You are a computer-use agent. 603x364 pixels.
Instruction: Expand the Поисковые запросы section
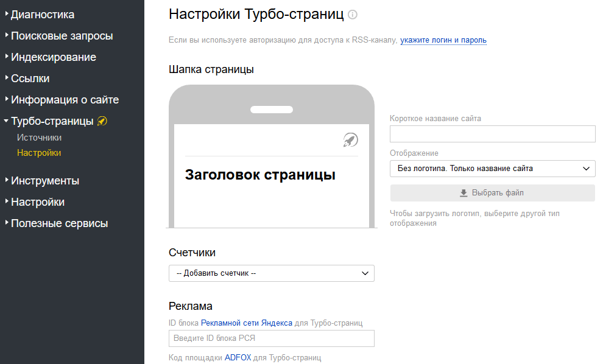(62, 36)
